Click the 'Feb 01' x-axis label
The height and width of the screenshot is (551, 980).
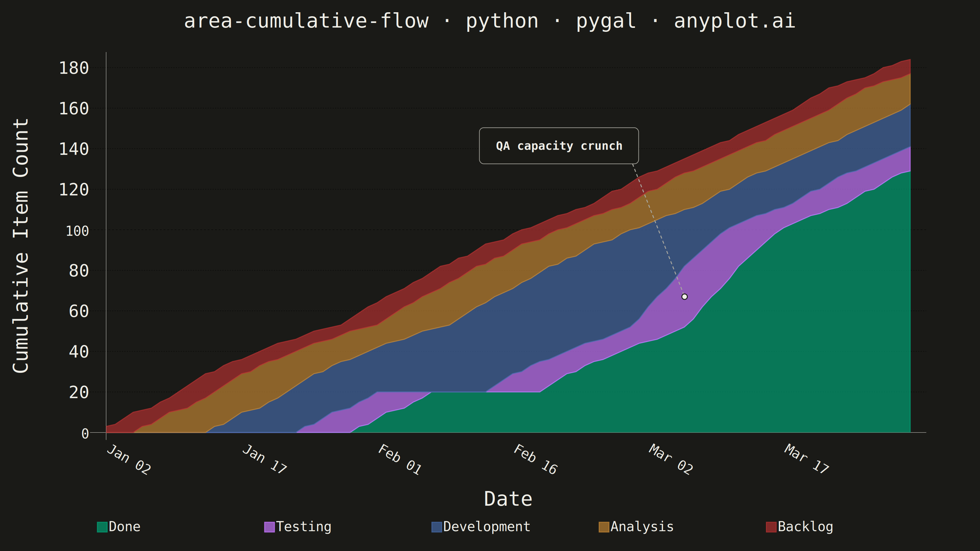coord(400,459)
